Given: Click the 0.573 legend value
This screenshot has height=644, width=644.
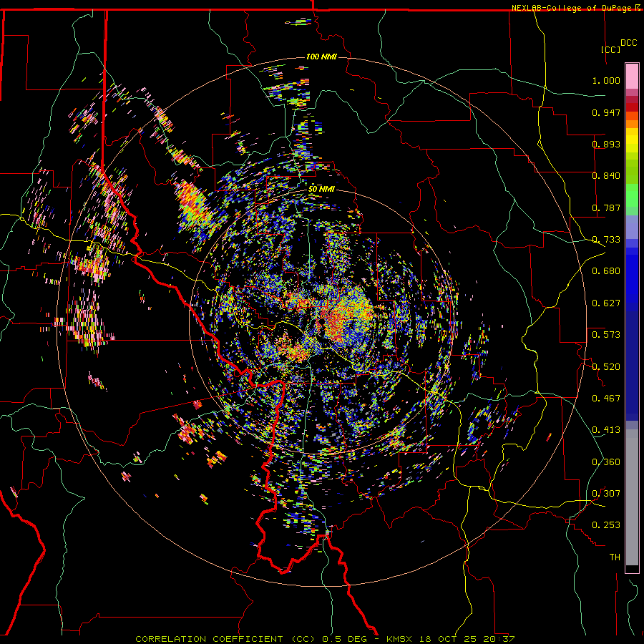Looking at the screenshot, I should click(606, 334).
